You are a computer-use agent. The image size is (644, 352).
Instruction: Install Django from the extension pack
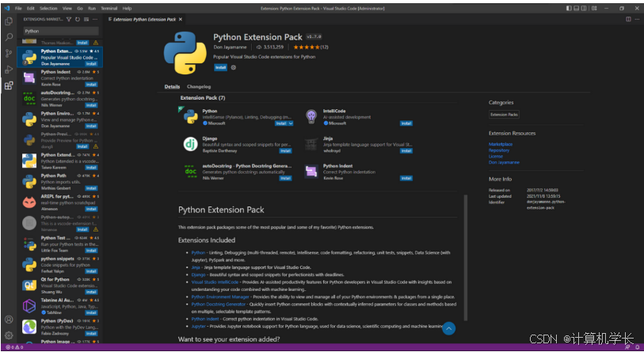(x=285, y=151)
